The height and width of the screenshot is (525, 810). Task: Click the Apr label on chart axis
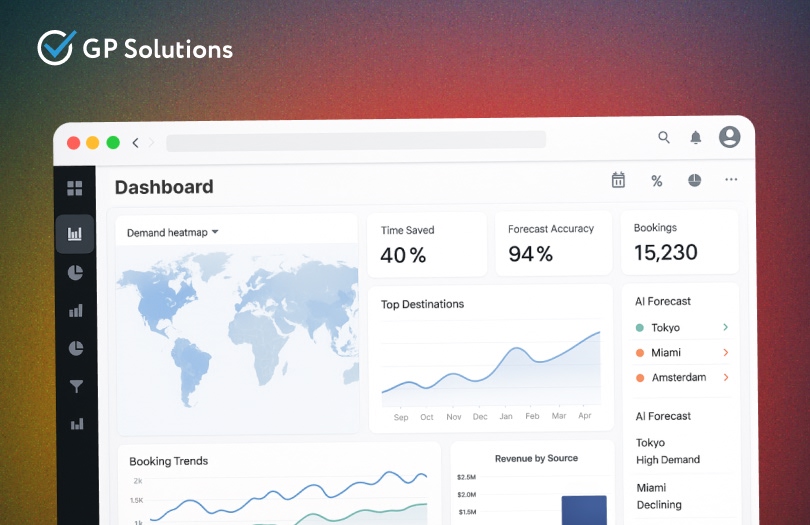pos(585,415)
